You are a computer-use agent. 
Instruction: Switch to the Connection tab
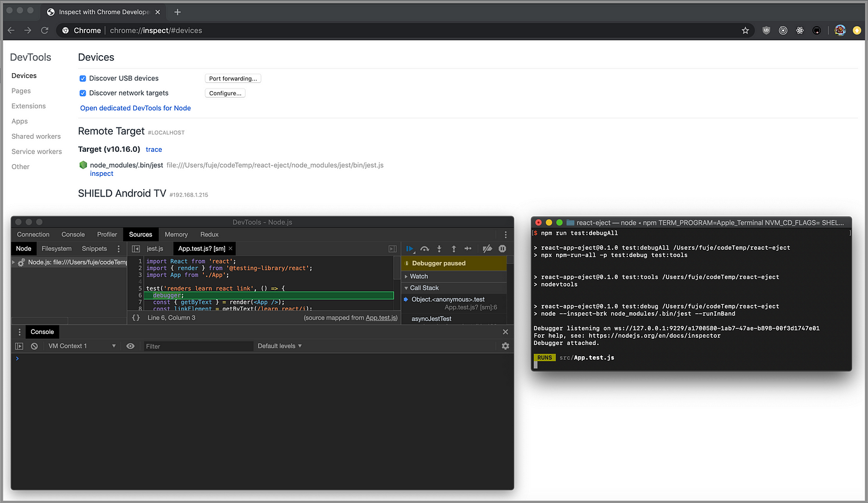(33, 235)
